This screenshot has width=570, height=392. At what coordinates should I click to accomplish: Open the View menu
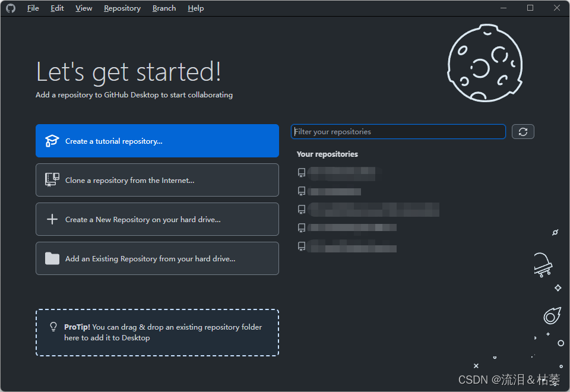pos(84,8)
